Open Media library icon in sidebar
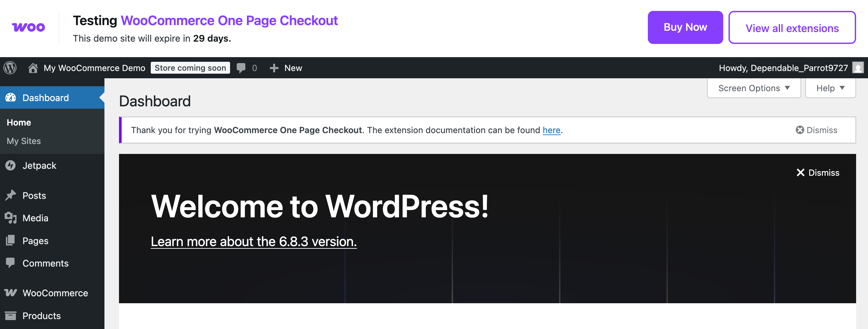Image resolution: width=868 pixels, height=329 pixels. 11,218
